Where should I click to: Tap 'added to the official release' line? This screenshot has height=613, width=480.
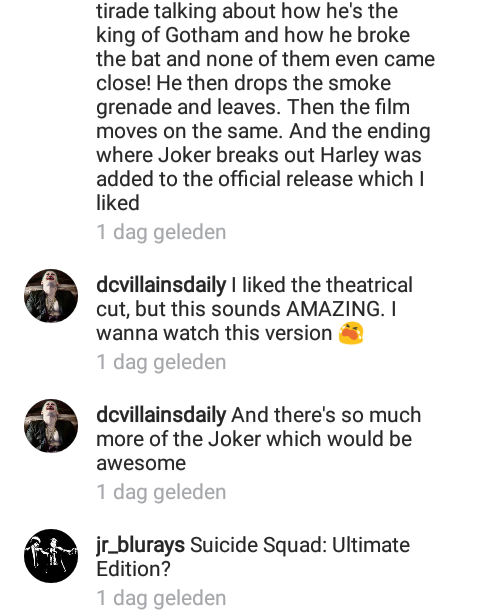pyautogui.click(x=260, y=179)
